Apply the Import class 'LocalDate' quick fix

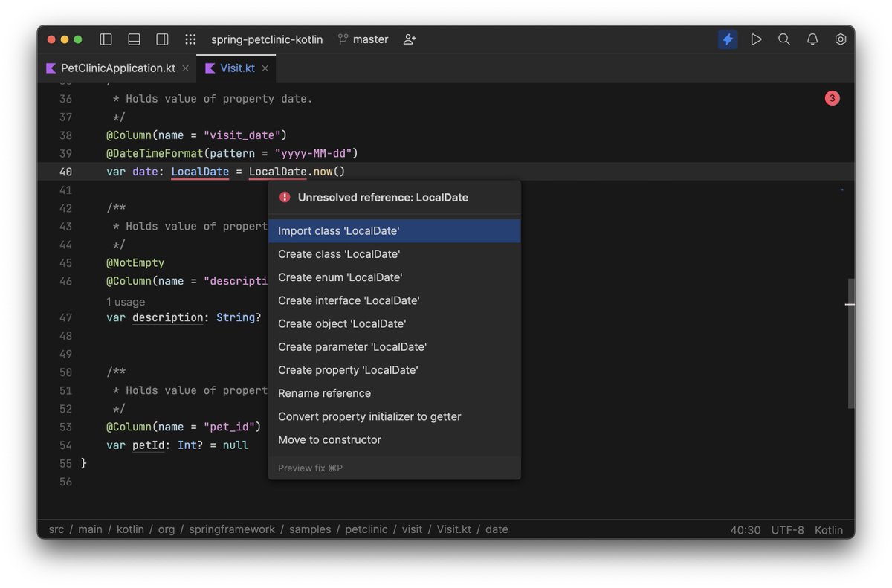pos(338,230)
